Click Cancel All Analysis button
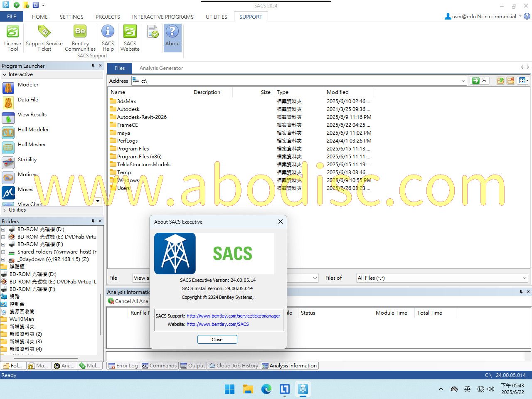 point(128,301)
